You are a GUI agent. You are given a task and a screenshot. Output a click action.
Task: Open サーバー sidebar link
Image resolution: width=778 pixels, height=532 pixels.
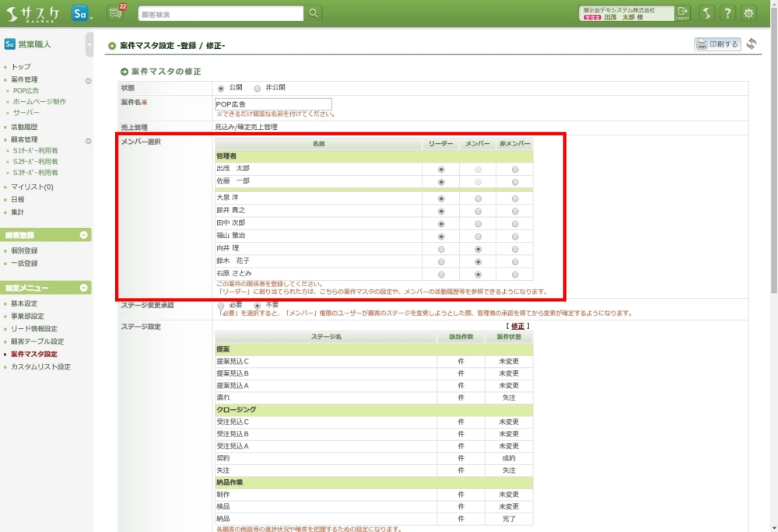tap(26, 113)
